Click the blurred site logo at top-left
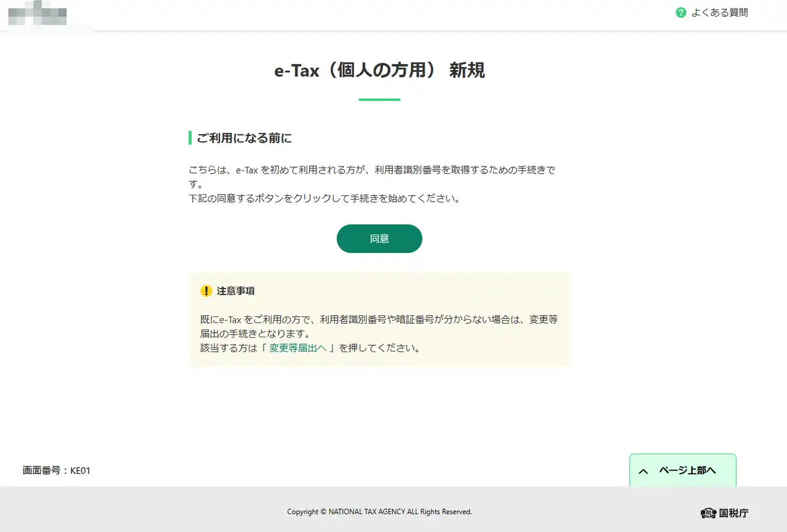This screenshot has height=532, width=787. (38, 14)
